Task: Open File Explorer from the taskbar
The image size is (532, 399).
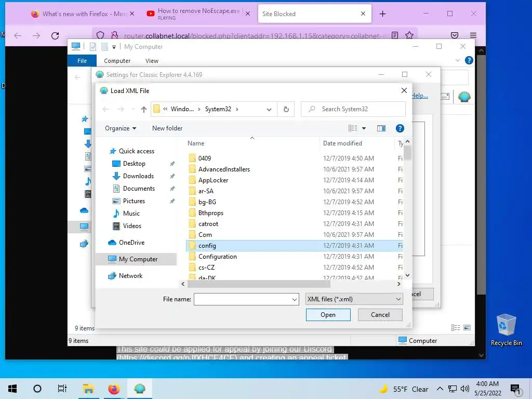Action: [88, 389]
